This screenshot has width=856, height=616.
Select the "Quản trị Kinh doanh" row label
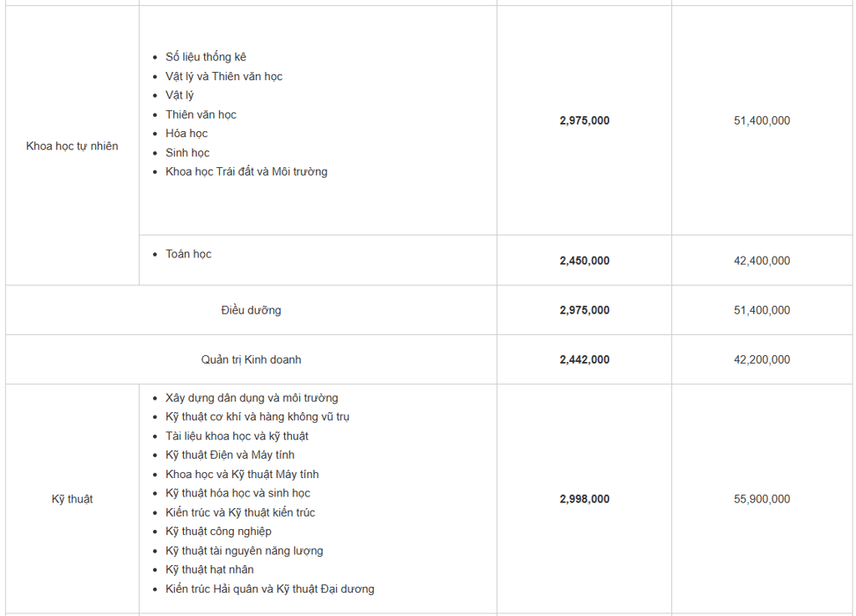(251, 359)
